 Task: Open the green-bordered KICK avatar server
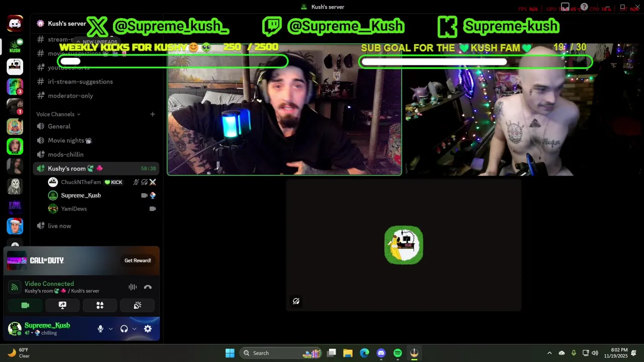pyautogui.click(x=15, y=146)
